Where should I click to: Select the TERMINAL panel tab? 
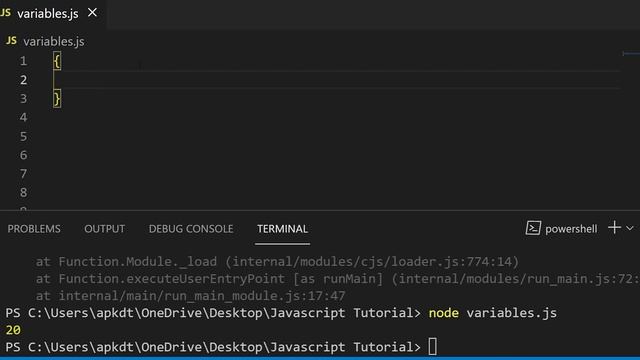(282, 229)
